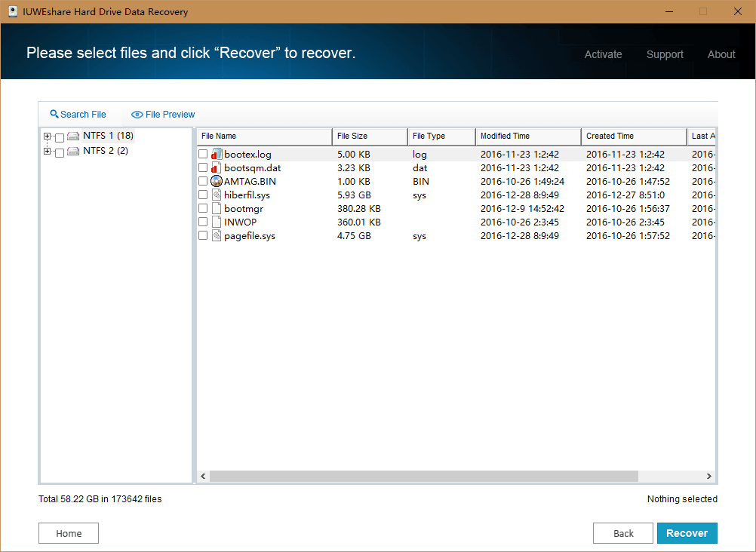This screenshot has height=552, width=756.
Task: Select the pagefile.sys file name
Action: 250,236
